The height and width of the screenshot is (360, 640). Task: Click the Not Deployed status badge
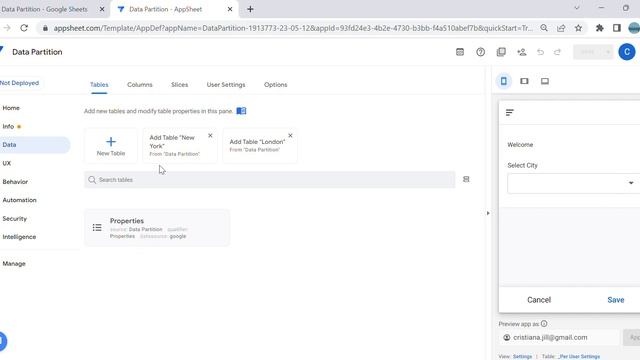click(20, 83)
